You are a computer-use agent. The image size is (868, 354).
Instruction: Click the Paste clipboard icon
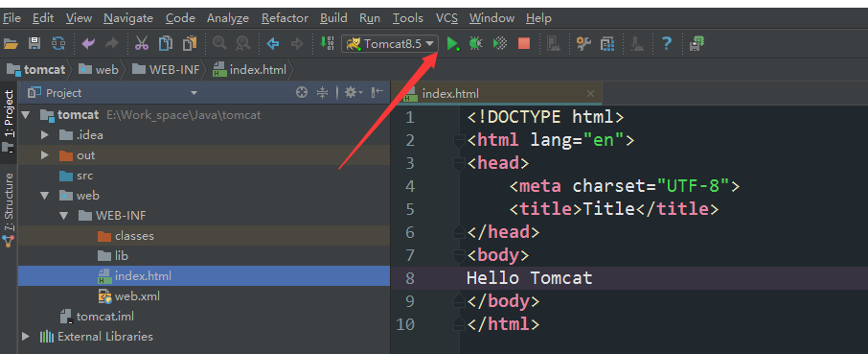[x=190, y=43]
